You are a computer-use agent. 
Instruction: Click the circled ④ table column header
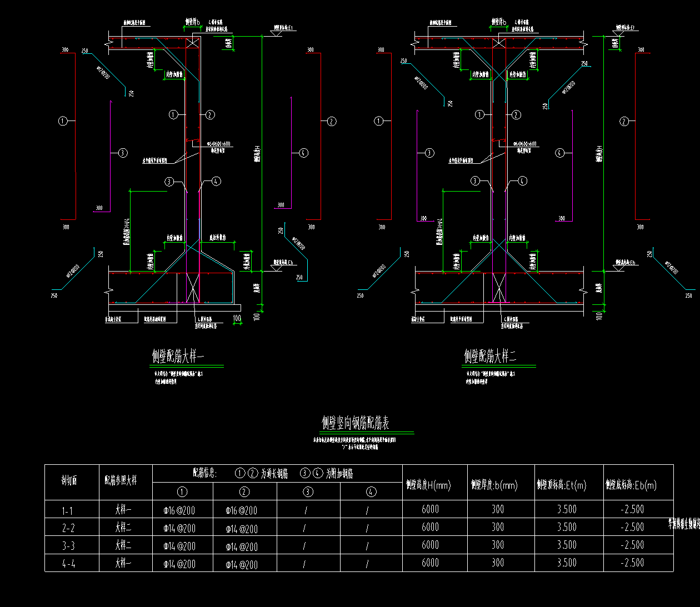click(371, 491)
